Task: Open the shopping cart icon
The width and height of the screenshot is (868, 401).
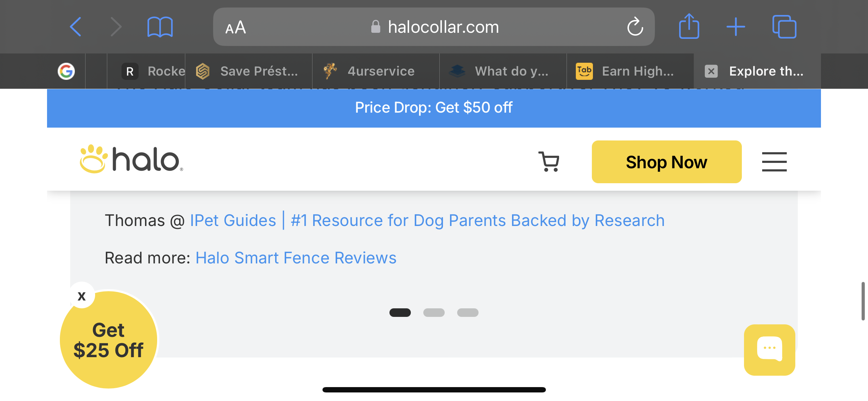Action: 549,161
